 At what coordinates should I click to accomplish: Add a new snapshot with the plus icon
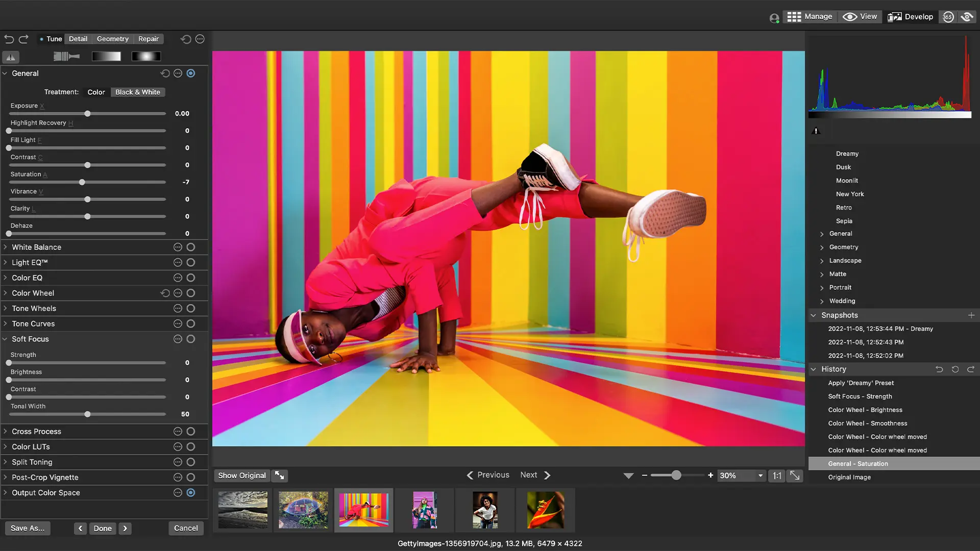coord(972,315)
